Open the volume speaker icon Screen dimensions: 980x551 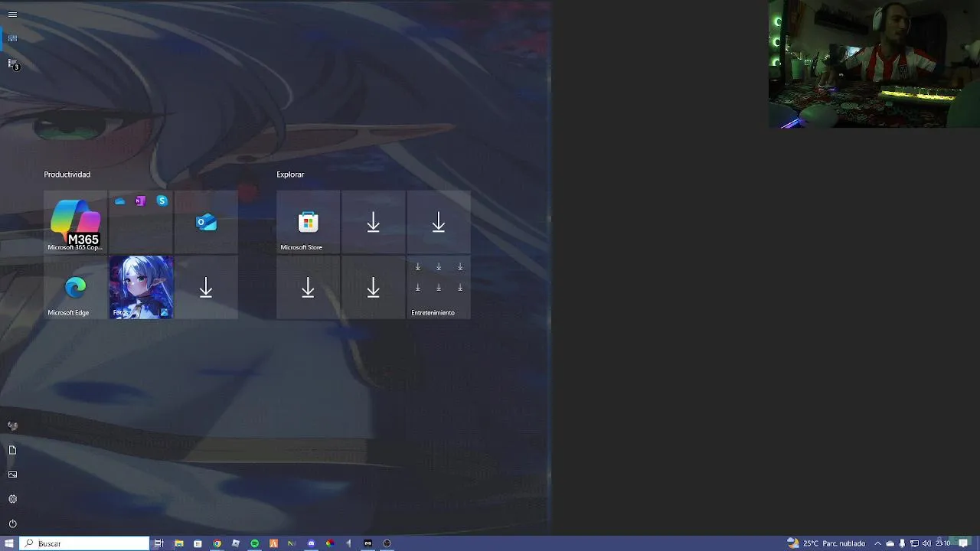coord(926,543)
